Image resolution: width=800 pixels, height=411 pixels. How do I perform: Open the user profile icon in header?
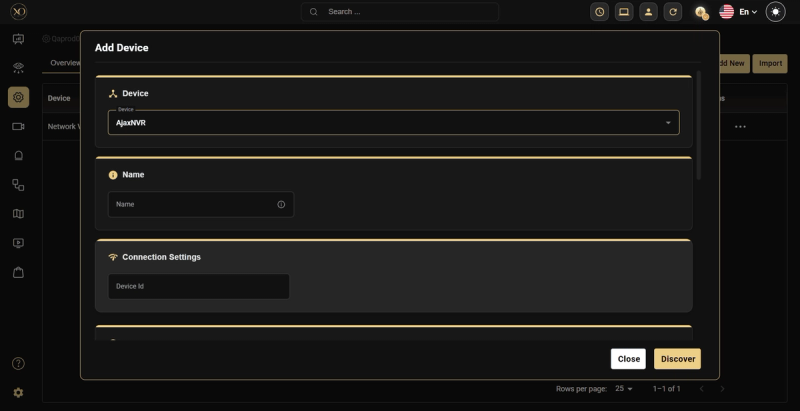pos(648,12)
